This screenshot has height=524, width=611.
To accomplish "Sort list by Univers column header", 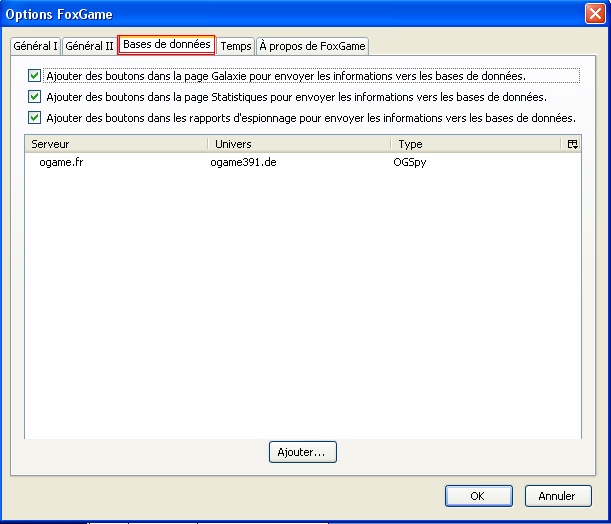I will pyautogui.click(x=298, y=144).
